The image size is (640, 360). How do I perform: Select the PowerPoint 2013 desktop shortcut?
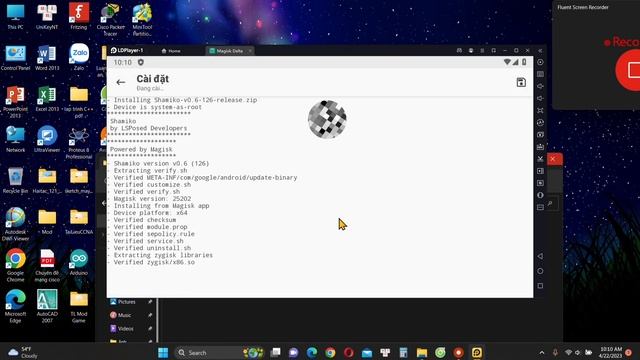15,102
